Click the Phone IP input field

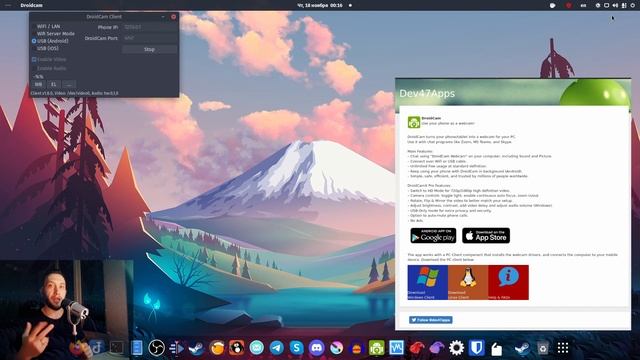149,27
